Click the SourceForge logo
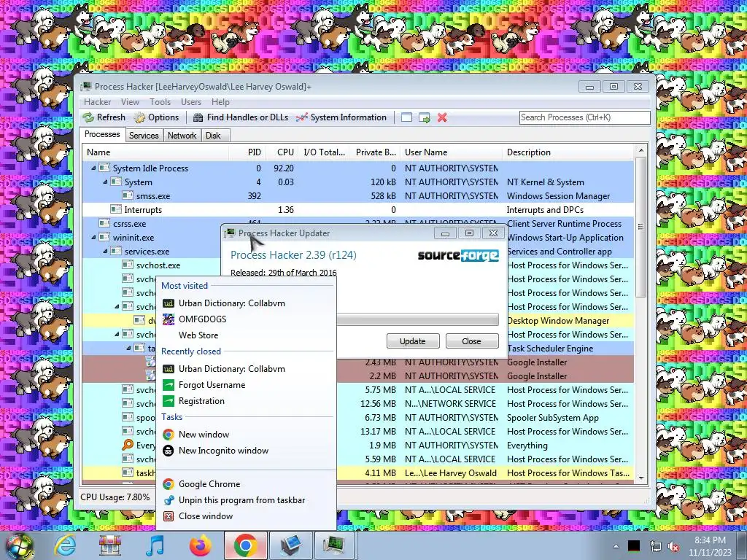The image size is (747, 560). click(458, 255)
